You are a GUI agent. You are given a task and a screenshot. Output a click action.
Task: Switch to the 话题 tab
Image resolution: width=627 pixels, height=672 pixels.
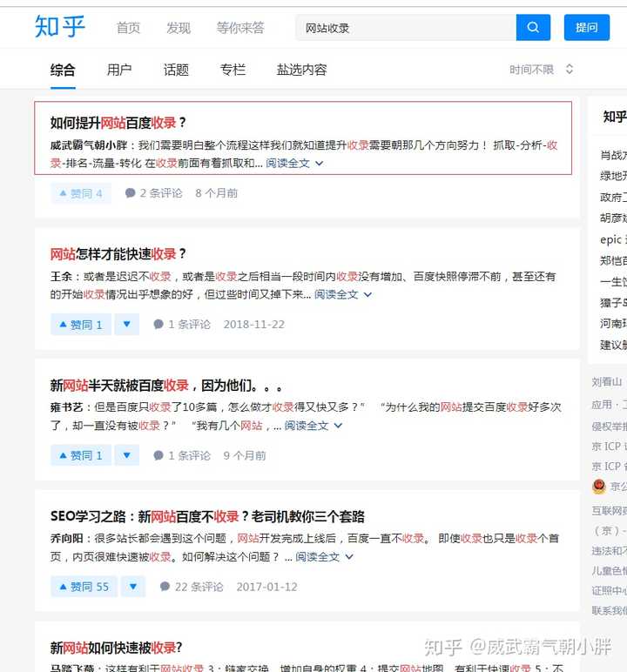(176, 70)
